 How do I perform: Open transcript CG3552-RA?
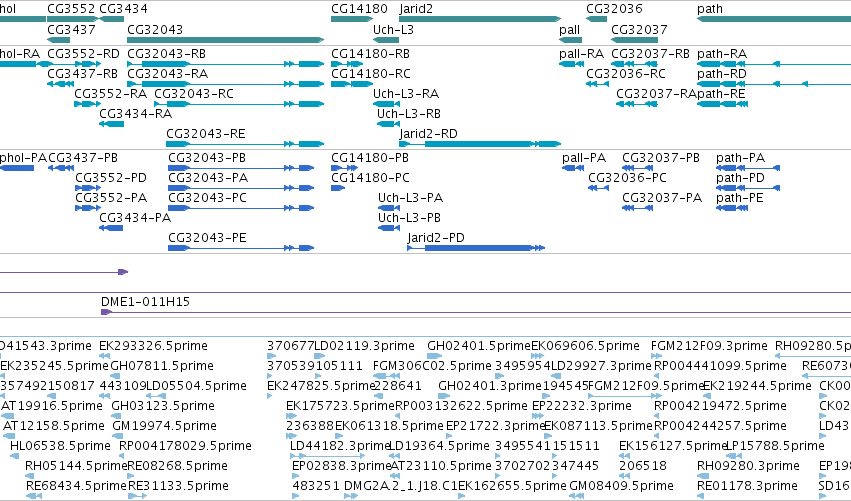tap(111, 94)
